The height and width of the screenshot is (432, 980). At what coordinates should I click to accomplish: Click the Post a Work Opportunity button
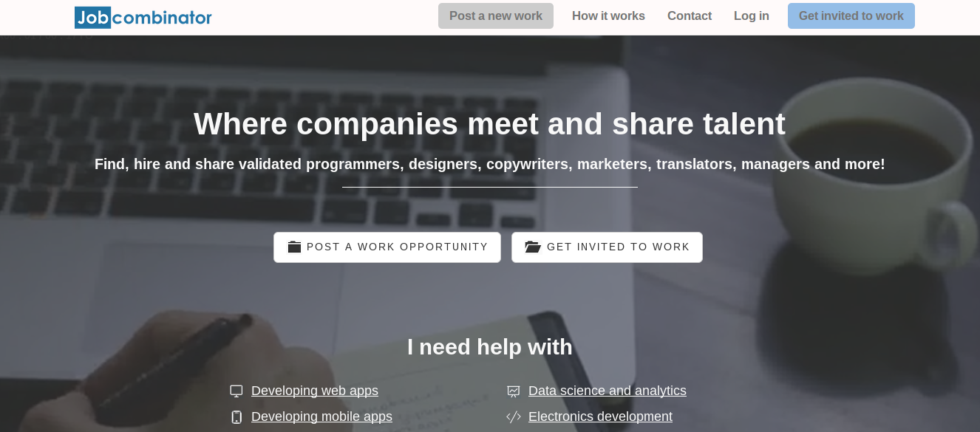coord(387,247)
